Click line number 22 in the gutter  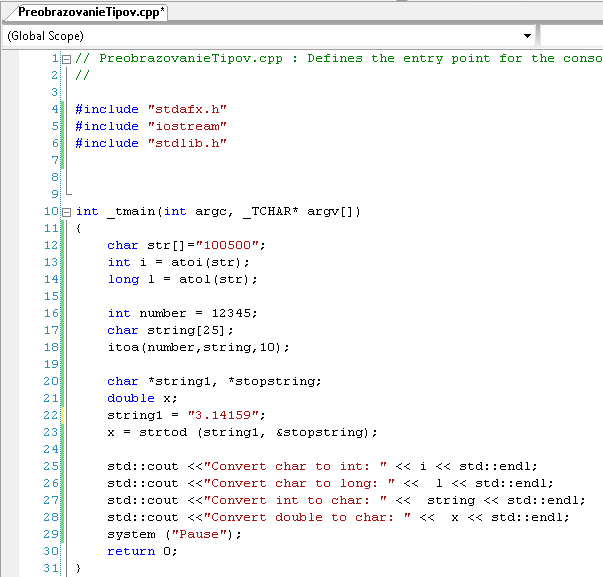pos(50,415)
